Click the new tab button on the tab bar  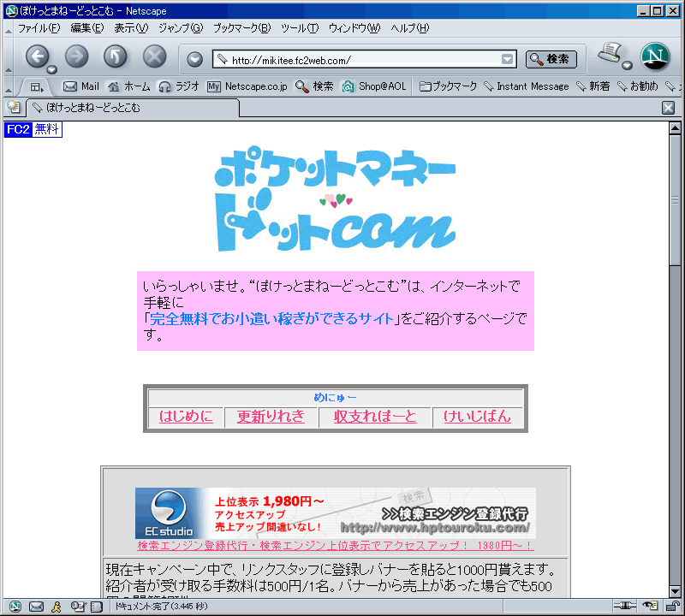tap(14, 107)
